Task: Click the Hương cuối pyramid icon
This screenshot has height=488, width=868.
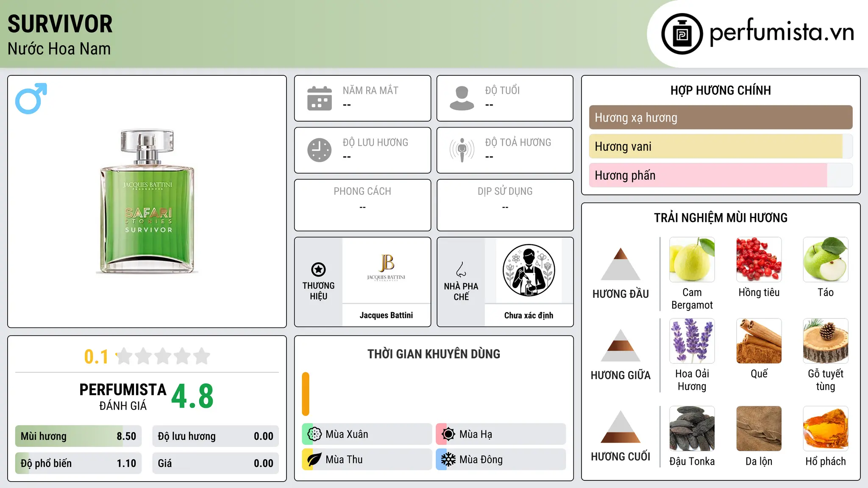Action: coord(620,427)
